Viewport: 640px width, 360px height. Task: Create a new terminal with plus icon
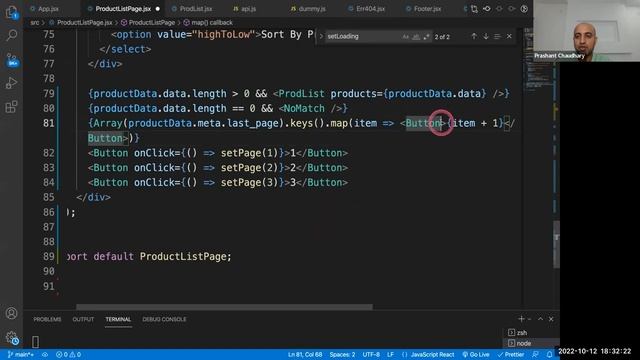click(x=521, y=319)
